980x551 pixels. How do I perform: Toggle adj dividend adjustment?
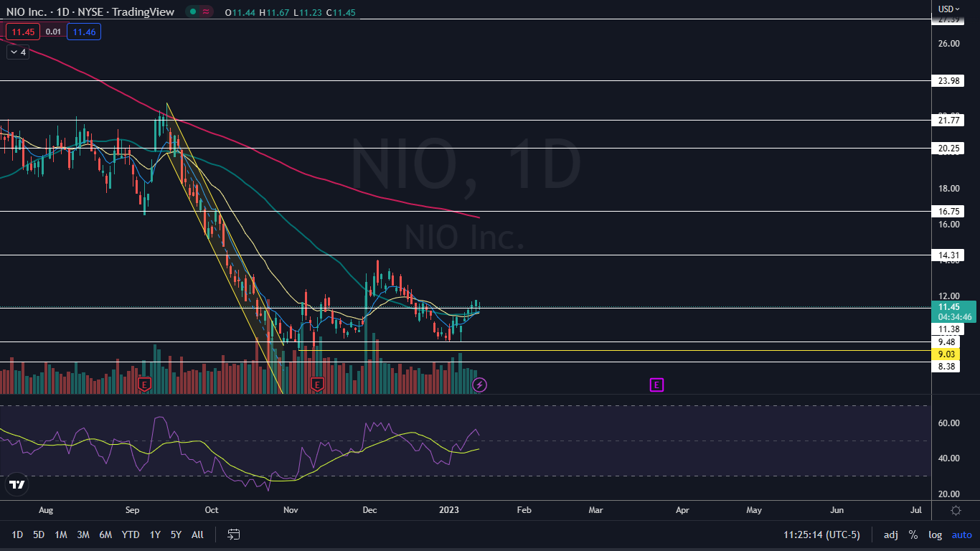890,534
